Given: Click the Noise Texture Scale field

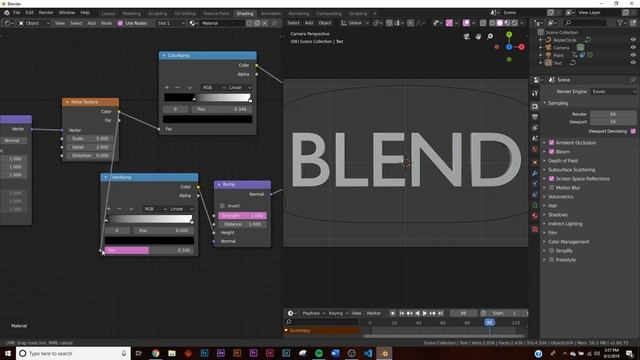Looking at the screenshot, I should [90, 138].
